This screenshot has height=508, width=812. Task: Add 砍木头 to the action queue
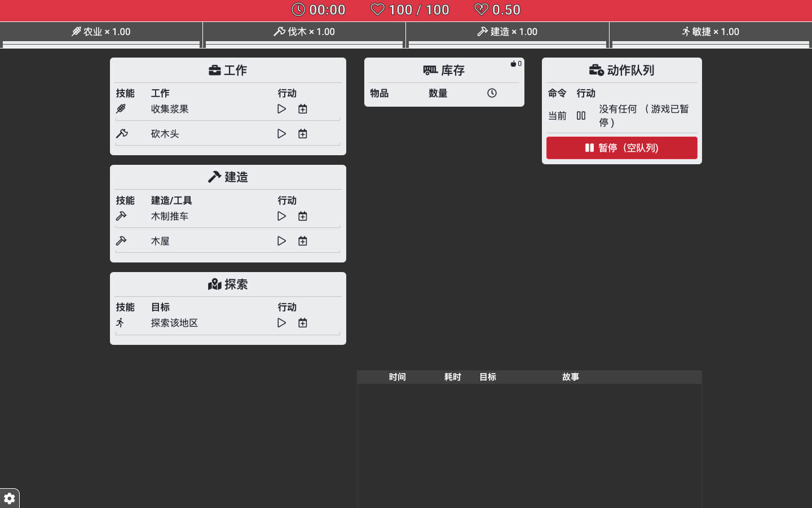click(x=303, y=134)
